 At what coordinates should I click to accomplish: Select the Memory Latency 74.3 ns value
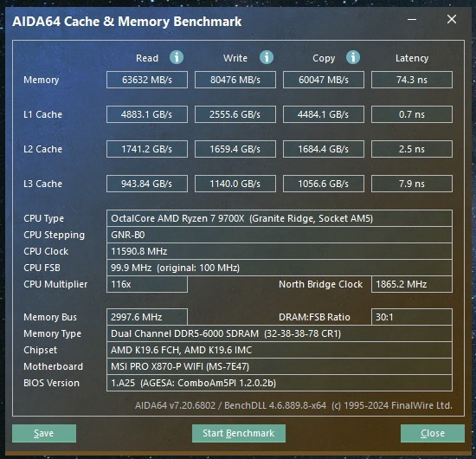coord(412,80)
